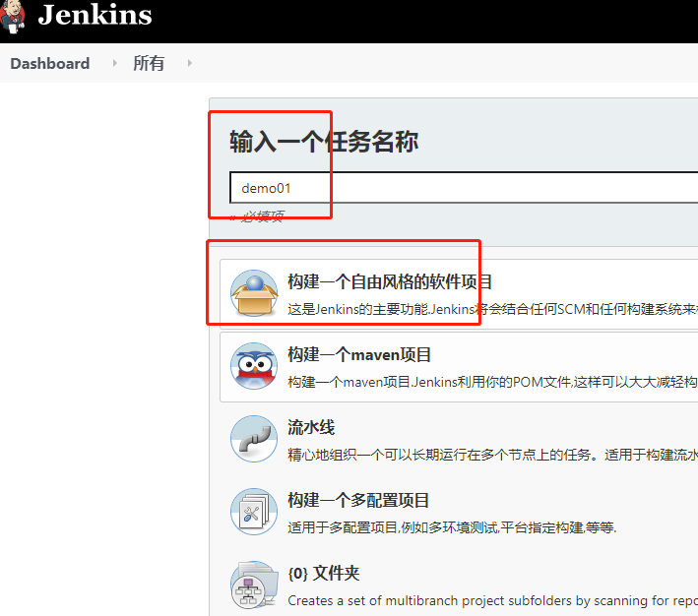Select the pipeline pipe icon
Screen dimensions: 698x616
click(254, 439)
